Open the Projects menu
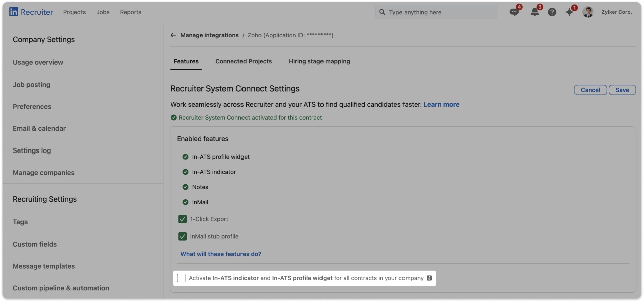 point(74,12)
